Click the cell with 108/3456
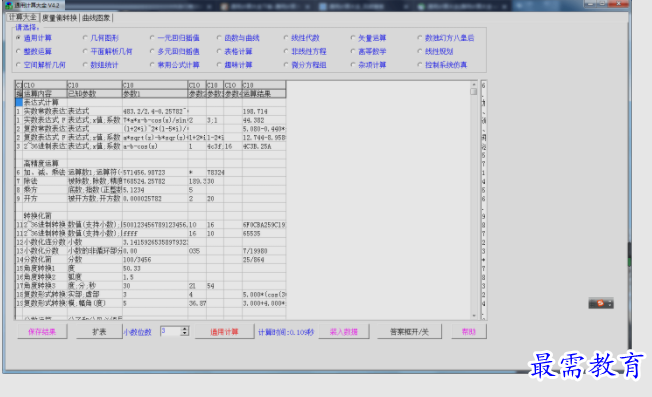 pos(155,260)
